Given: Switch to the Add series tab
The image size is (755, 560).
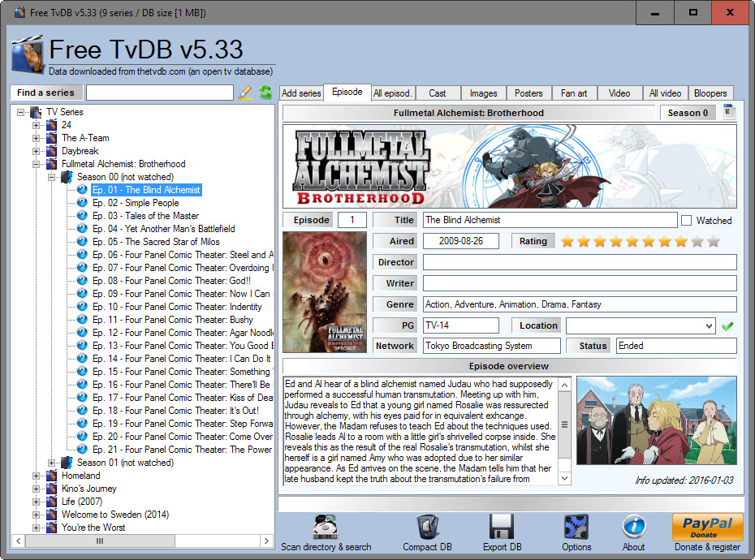Looking at the screenshot, I should point(301,93).
